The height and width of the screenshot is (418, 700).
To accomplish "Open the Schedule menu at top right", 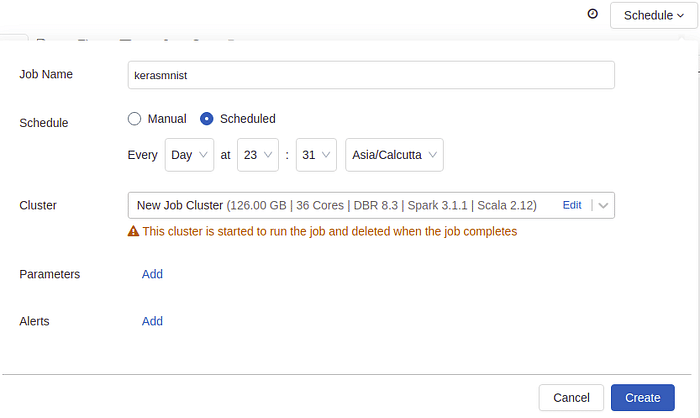I will [x=654, y=16].
